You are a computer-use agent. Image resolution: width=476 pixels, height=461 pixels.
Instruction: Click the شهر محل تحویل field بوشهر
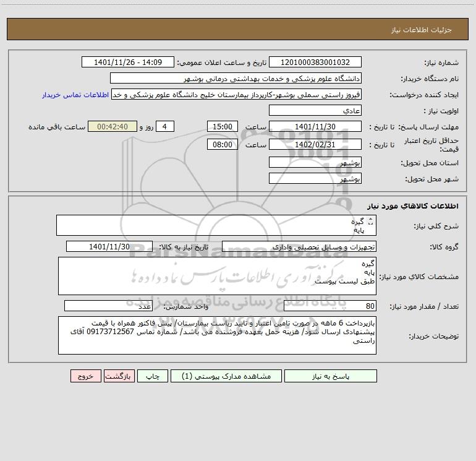[315, 178]
